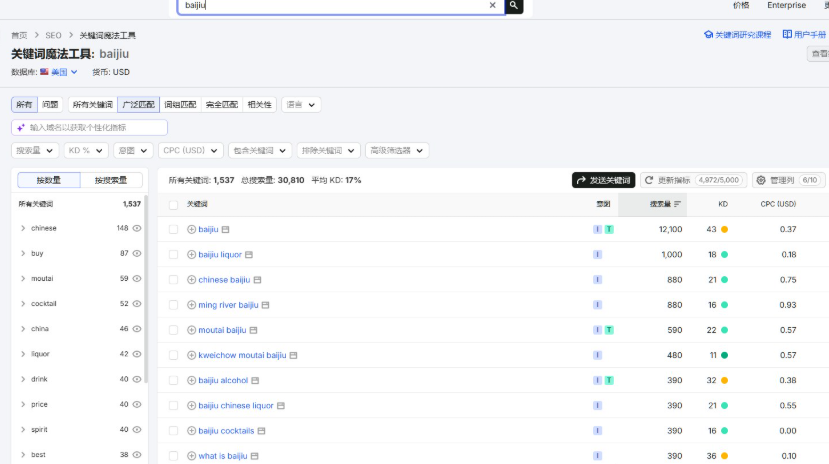Screen dimensions: 829x464
Task: Select the 所有 tab
Action: click(x=24, y=105)
